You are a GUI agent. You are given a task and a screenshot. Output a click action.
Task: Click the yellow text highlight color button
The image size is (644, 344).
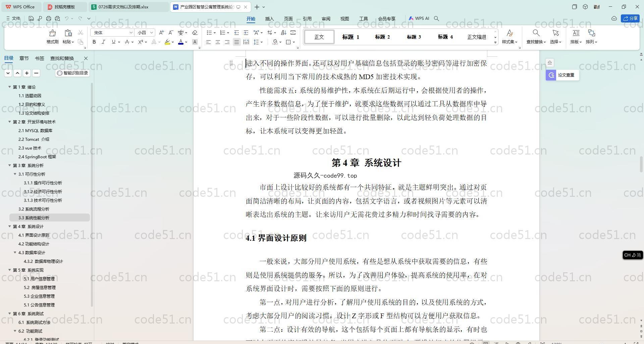click(167, 42)
